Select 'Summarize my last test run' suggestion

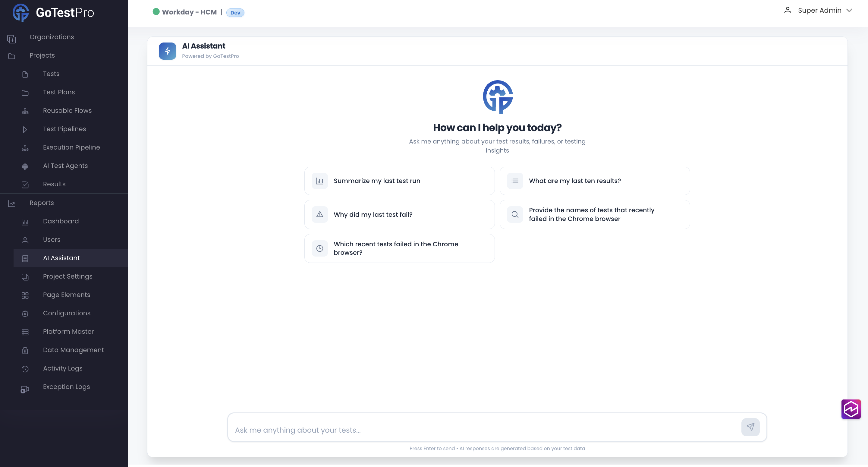(x=399, y=181)
